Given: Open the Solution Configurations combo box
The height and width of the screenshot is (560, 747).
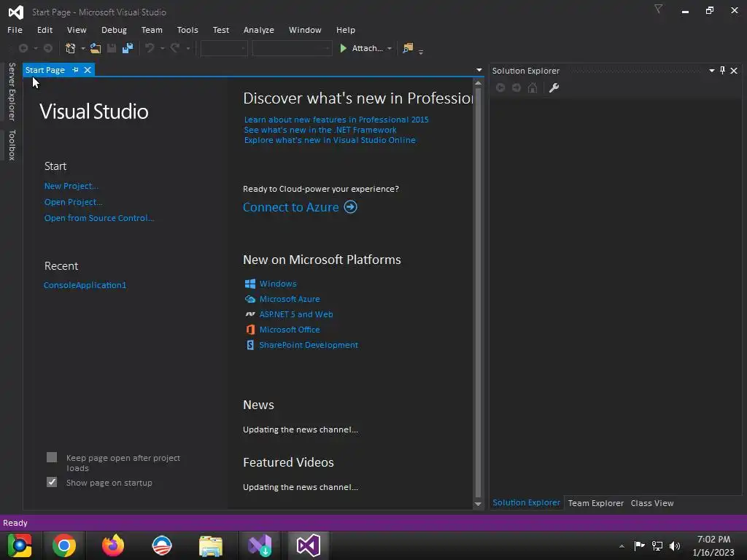Looking at the screenshot, I should [224, 48].
